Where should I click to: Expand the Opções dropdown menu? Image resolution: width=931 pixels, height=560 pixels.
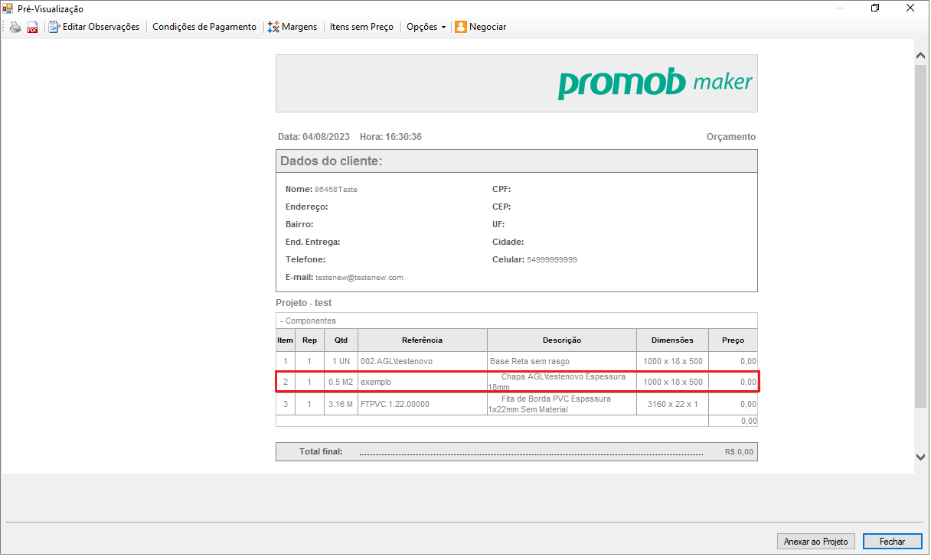coord(426,27)
